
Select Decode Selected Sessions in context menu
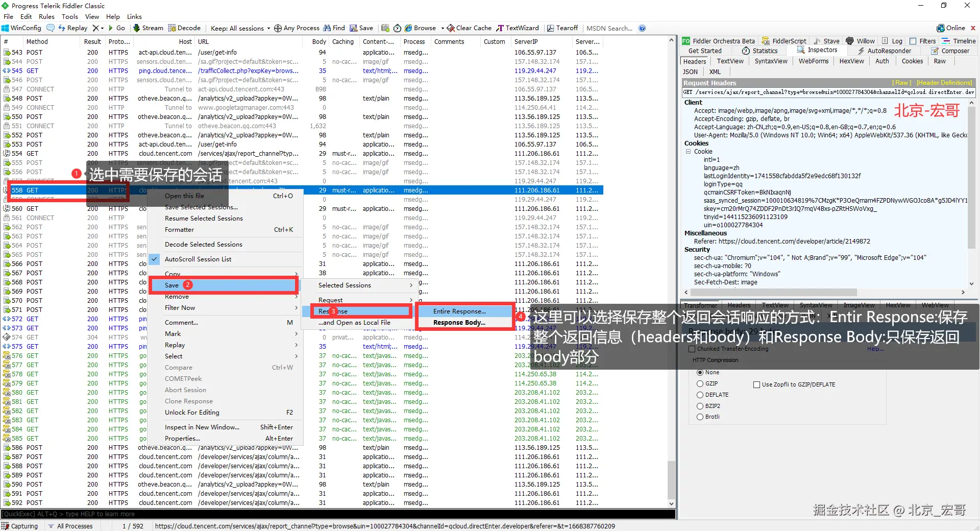[x=225, y=245]
